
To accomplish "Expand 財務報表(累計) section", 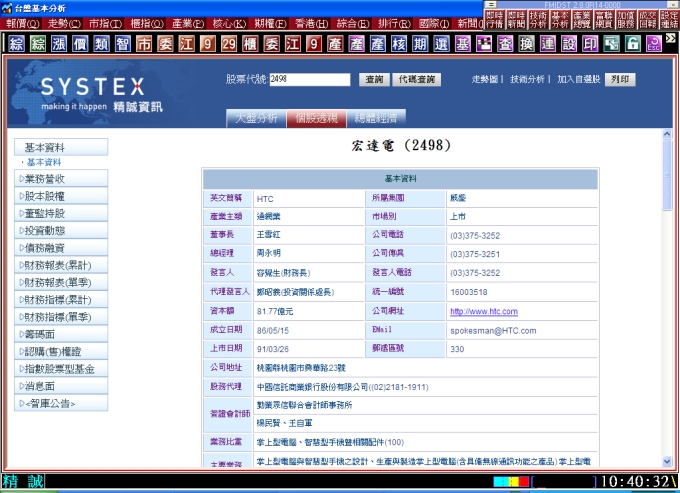I will point(61,265).
